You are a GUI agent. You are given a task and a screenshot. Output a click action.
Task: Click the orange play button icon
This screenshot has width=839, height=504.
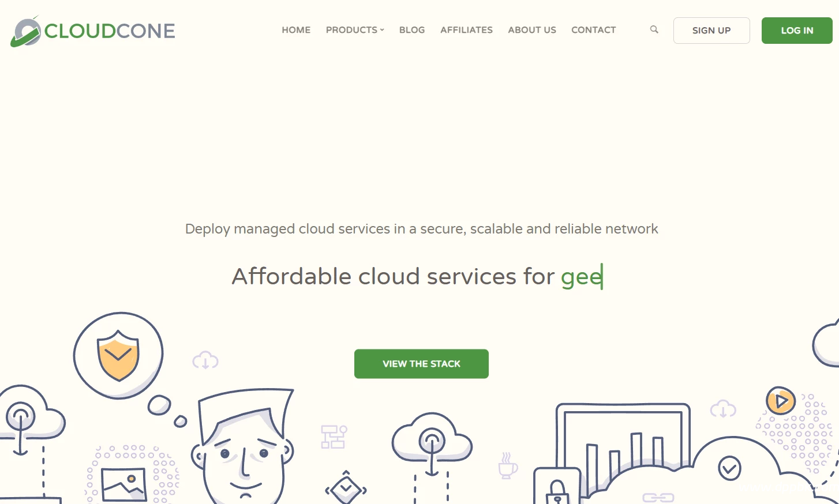tap(781, 400)
